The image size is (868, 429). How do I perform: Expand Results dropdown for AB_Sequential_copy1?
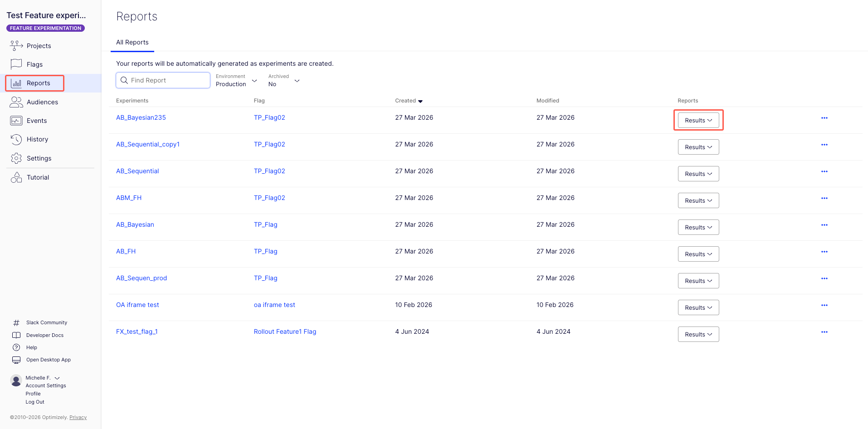(x=698, y=147)
